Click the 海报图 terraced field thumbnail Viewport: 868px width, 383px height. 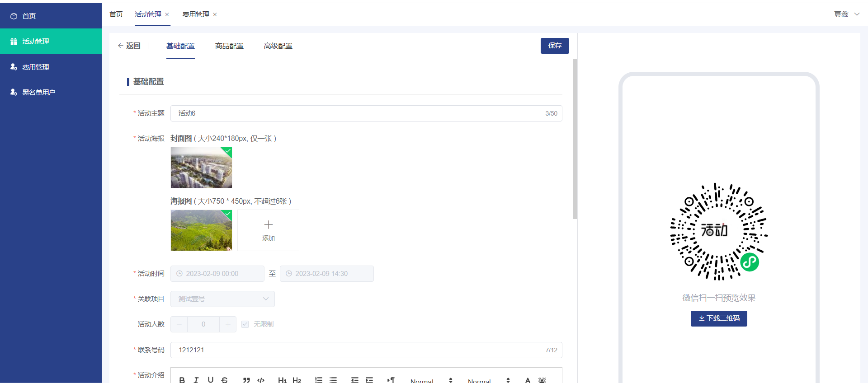pyautogui.click(x=201, y=230)
